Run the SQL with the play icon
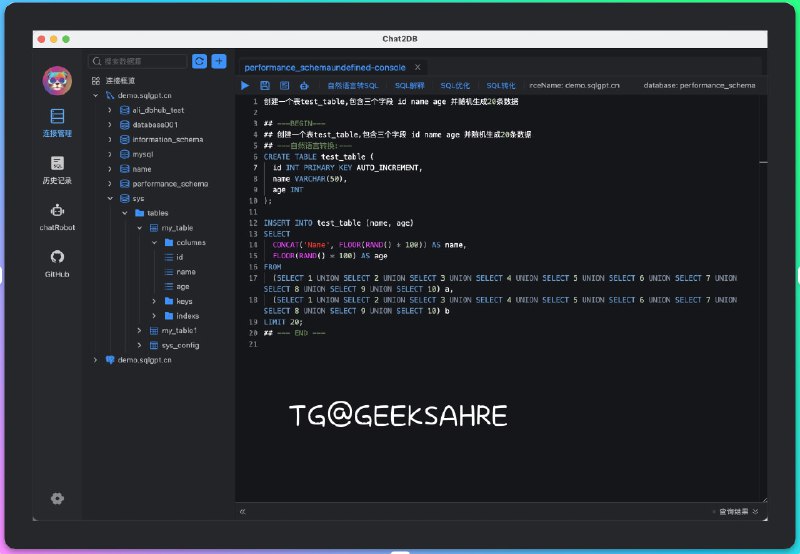The width and height of the screenshot is (800, 554). [246, 86]
